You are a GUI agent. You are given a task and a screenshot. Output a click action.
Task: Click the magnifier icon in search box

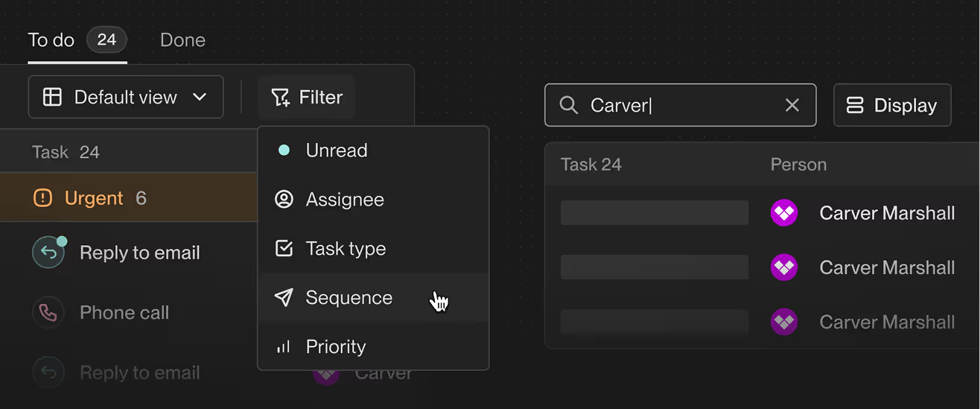(568, 105)
